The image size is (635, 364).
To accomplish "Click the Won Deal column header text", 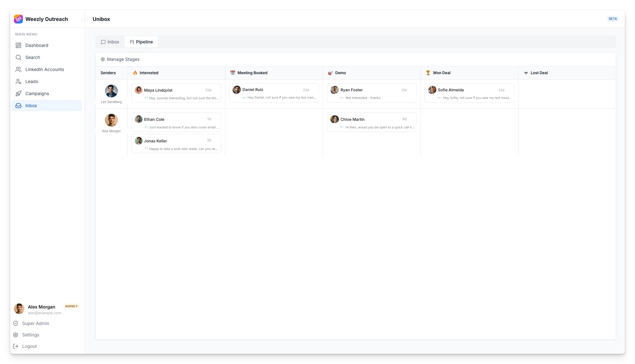I will coord(442,73).
